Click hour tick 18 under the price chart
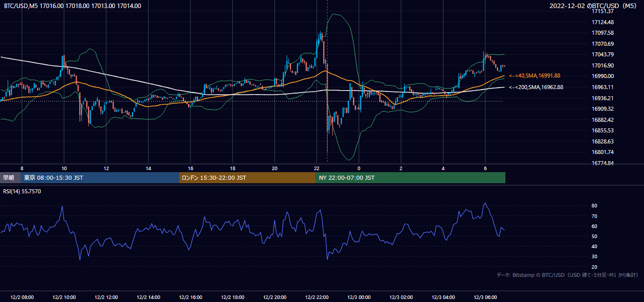The image size is (644, 302). tap(233, 168)
